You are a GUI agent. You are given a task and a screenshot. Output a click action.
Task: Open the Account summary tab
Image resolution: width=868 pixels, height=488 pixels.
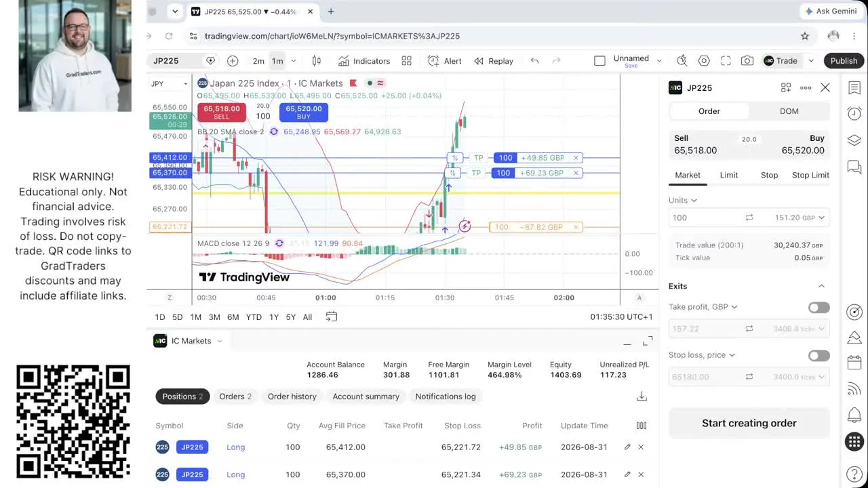click(366, 396)
